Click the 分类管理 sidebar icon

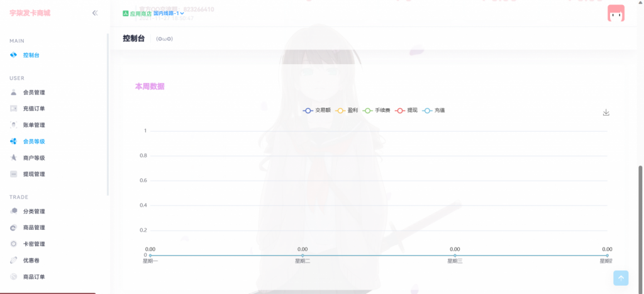click(x=14, y=212)
